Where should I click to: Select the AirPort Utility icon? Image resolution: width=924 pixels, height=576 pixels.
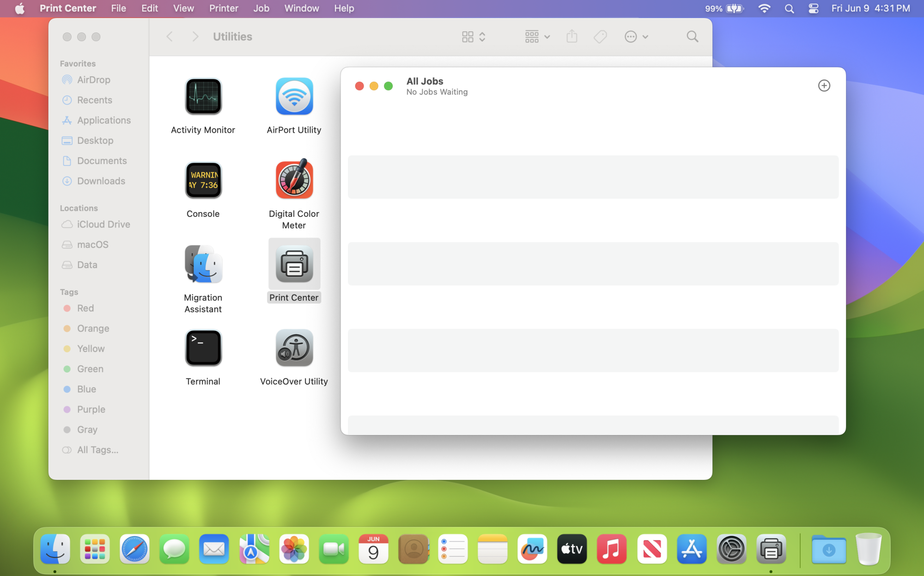coord(294,96)
